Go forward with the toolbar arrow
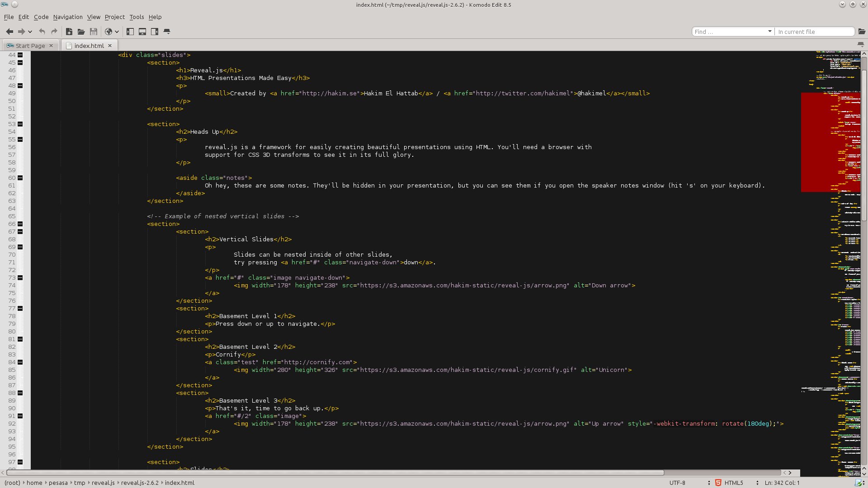The image size is (868, 488). click(21, 32)
